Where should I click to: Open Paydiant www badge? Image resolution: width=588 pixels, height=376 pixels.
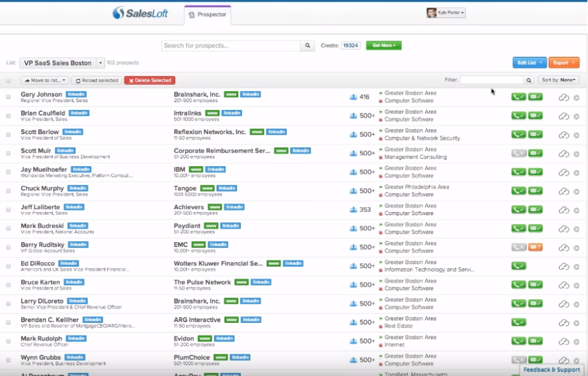tap(211, 226)
